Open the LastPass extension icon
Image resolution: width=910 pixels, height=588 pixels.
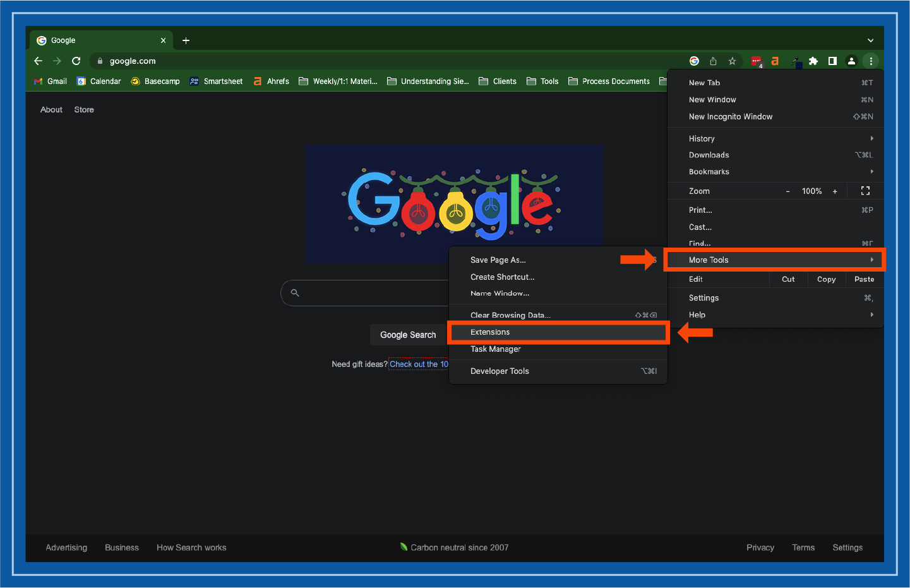(x=756, y=61)
